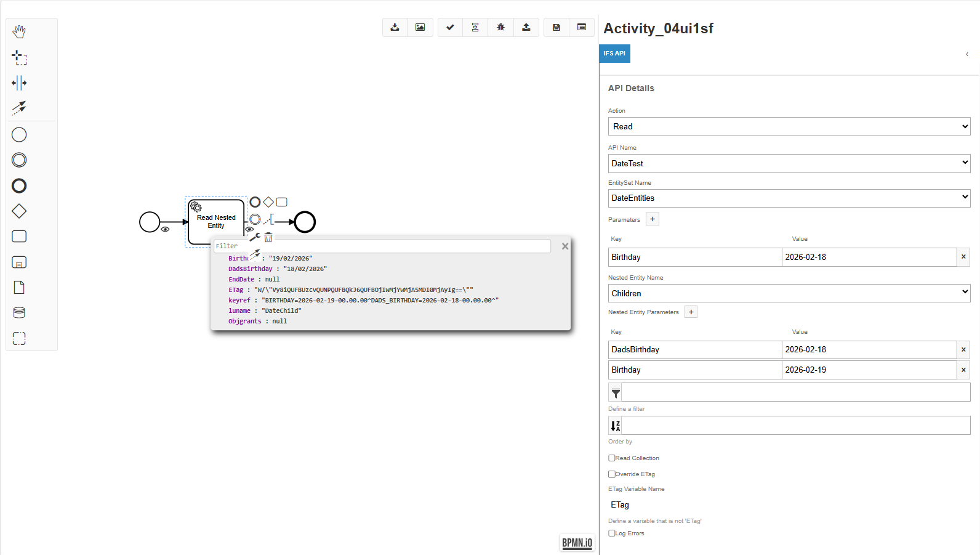Activate the lasso selection tool

point(19,57)
